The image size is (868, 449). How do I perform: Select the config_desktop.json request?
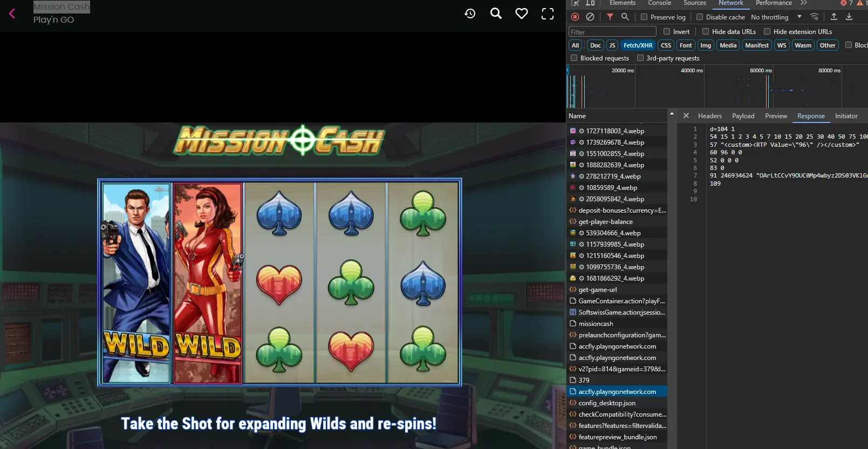pos(618,403)
